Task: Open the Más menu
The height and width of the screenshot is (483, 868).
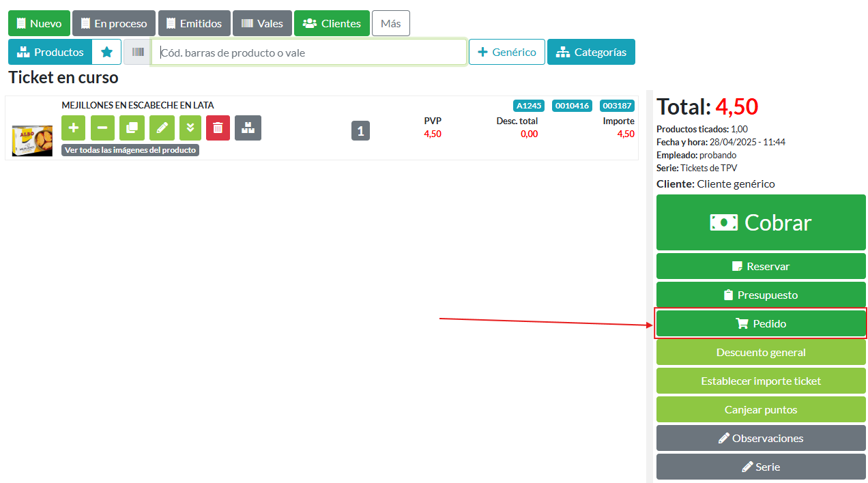Action: click(x=390, y=23)
